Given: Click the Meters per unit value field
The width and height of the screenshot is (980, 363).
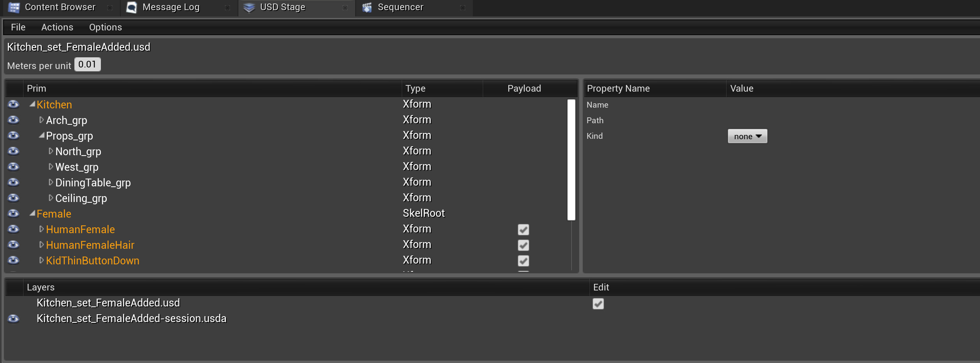Looking at the screenshot, I should point(87,65).
